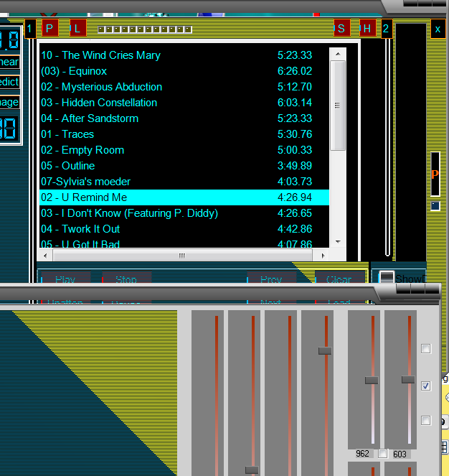Viewport: 449px width, 476px height.
Task: Select track '02 - Mysterious Abduction'
Action: click(x=184, y=87)
